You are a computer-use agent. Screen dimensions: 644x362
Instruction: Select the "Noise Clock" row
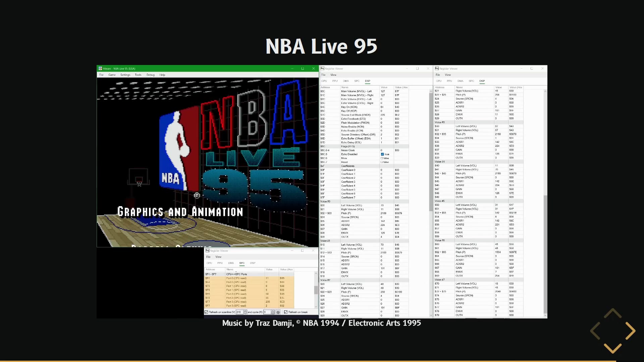(x=364, y=150)
